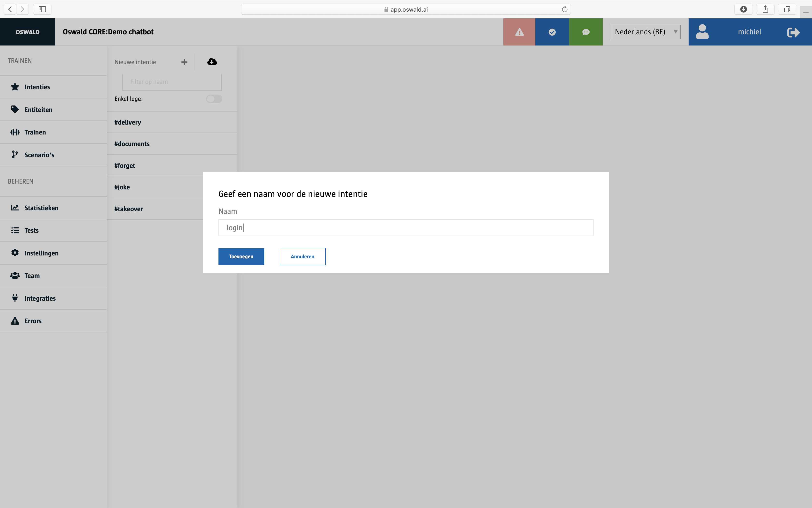Open the Team page
812x508 pixels.
click(53, 276)
